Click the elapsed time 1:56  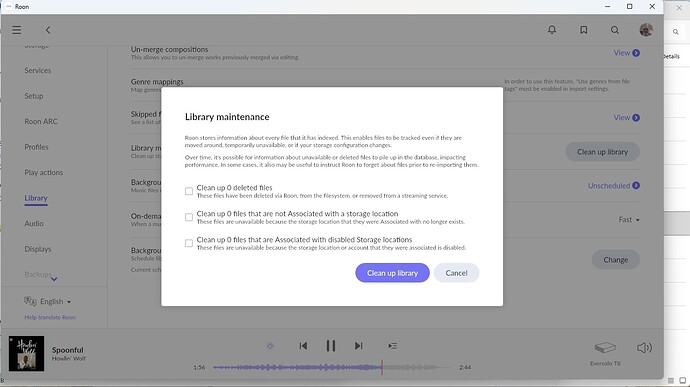tap(199, 367)
